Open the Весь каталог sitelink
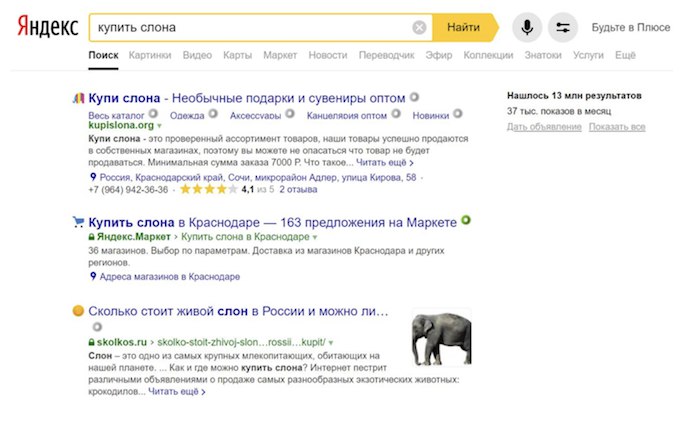 coord(116,116)
